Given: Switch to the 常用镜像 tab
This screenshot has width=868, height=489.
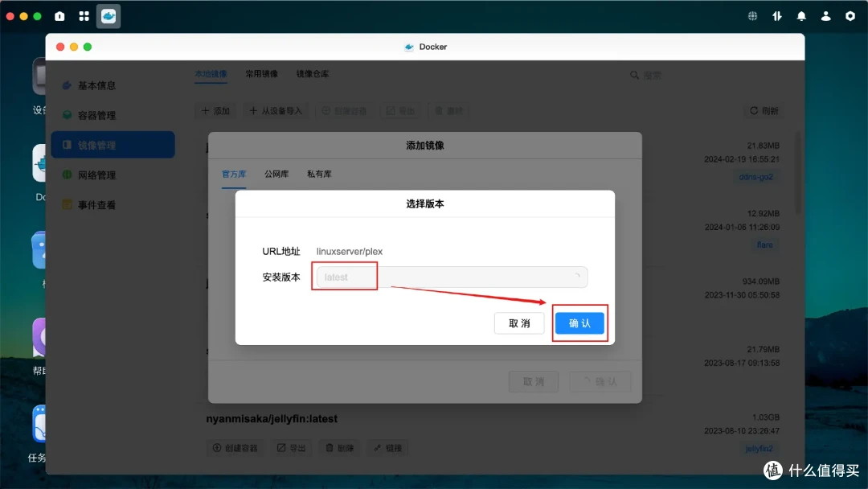Looking at the screenshot, I should [x=262, y=74].
